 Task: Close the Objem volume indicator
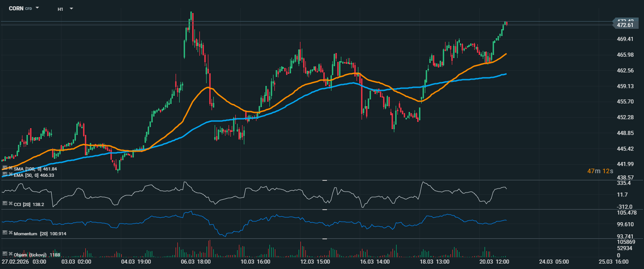10,254
